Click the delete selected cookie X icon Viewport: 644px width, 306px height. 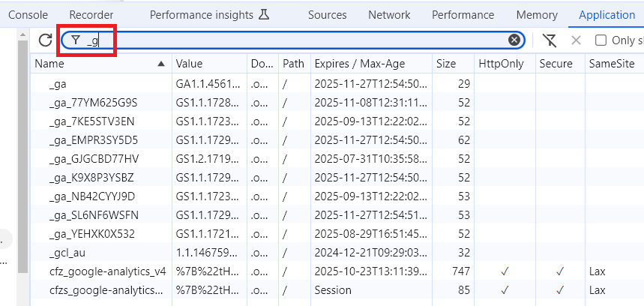pyautogui.click(x=576, y=40)
